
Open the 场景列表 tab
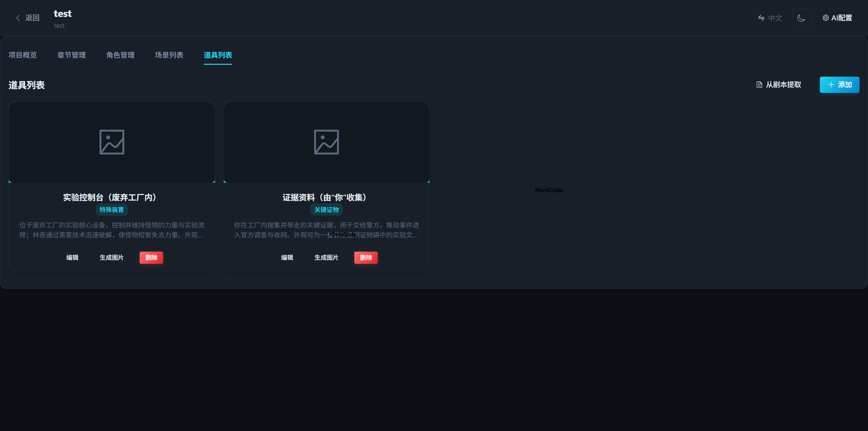(169, 55)
